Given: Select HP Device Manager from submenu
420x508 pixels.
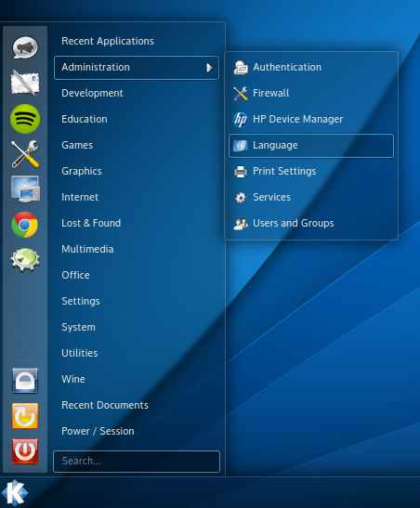Looking at the screenshot, I should [311, 119].
